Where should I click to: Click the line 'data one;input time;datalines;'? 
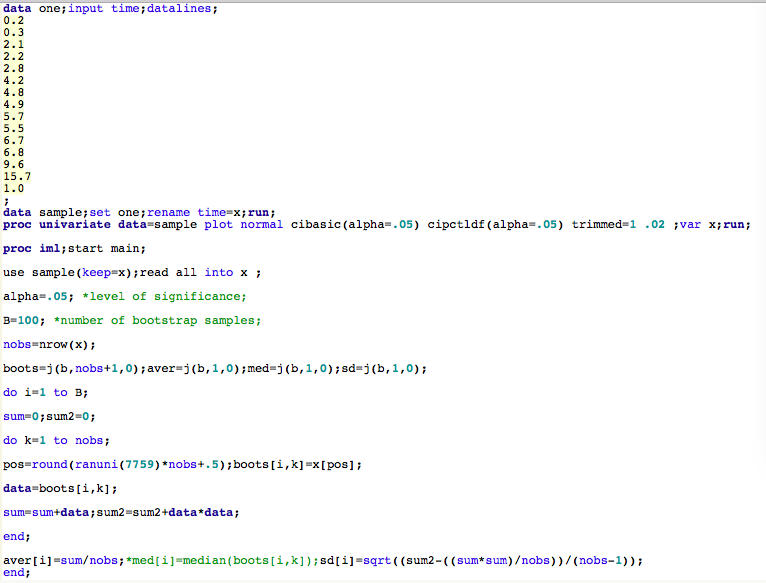110,8
